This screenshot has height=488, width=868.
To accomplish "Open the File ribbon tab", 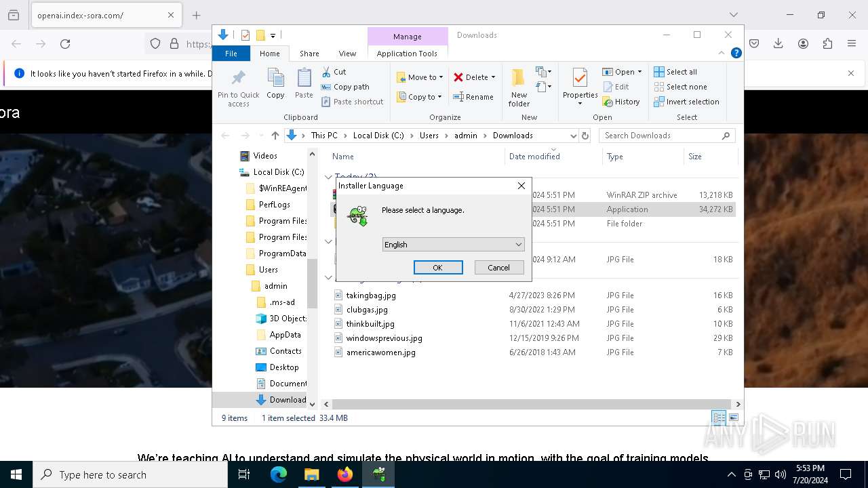I will pos(231,54).
